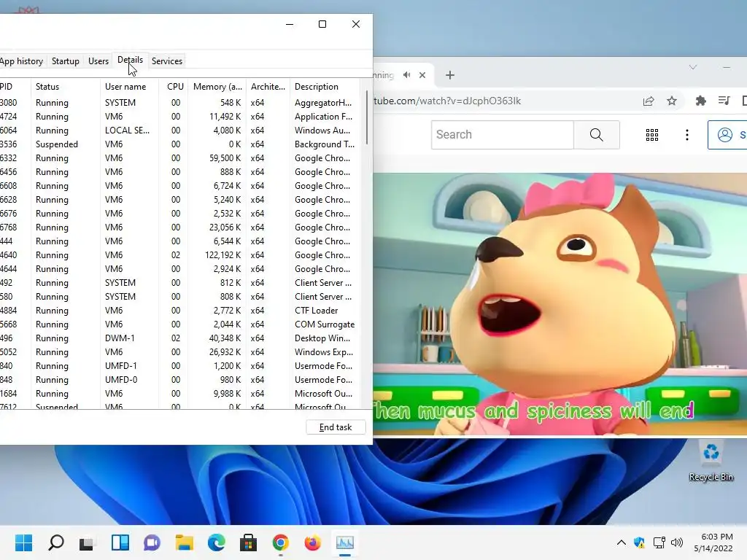Open Chrome media controls icon

[x=724, y=101]
